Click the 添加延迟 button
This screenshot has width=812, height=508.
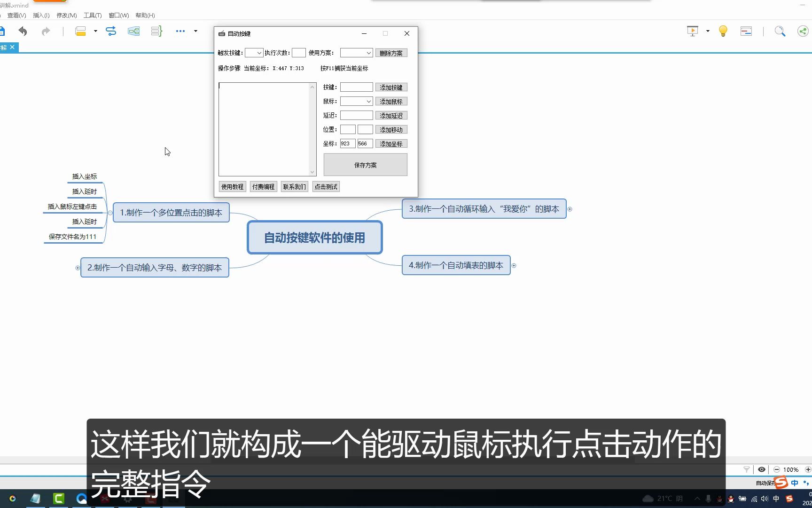[x=391, y=116]
